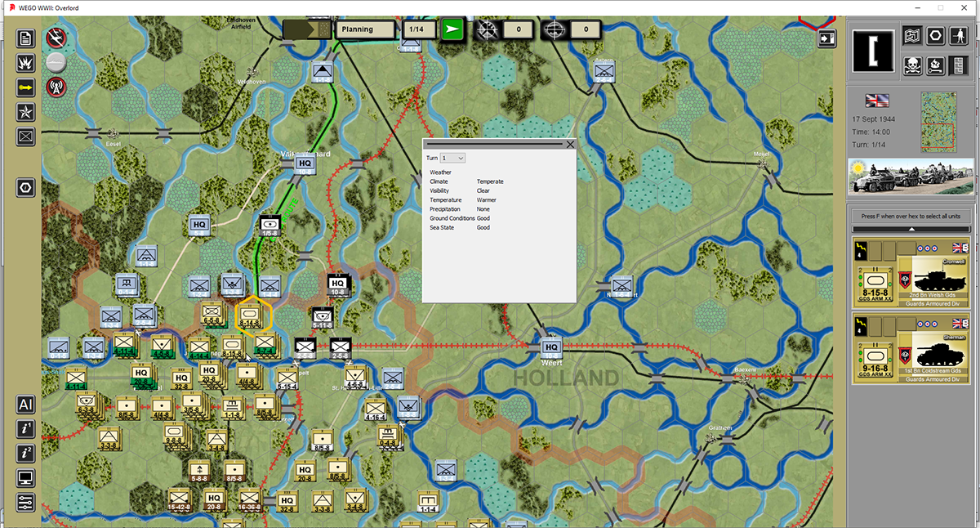
Task: Click the i2 info button
Action: pyautogui.click(x=25, y=454)
